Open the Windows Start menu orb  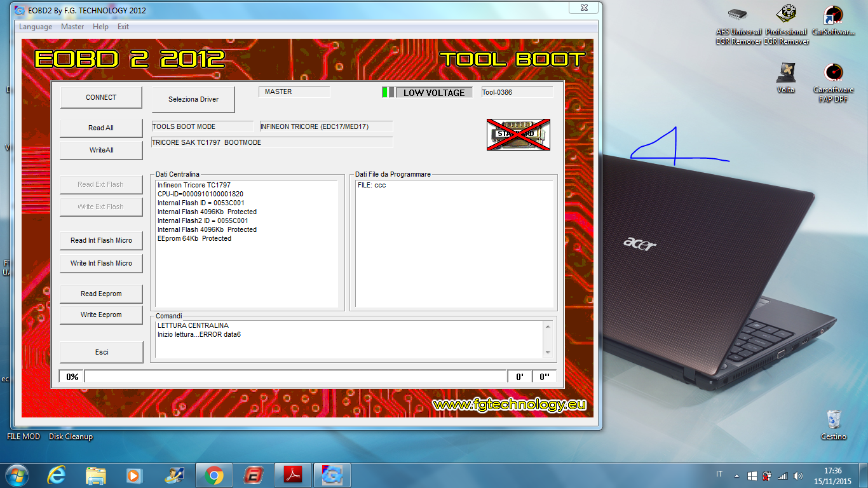point(16,475)
